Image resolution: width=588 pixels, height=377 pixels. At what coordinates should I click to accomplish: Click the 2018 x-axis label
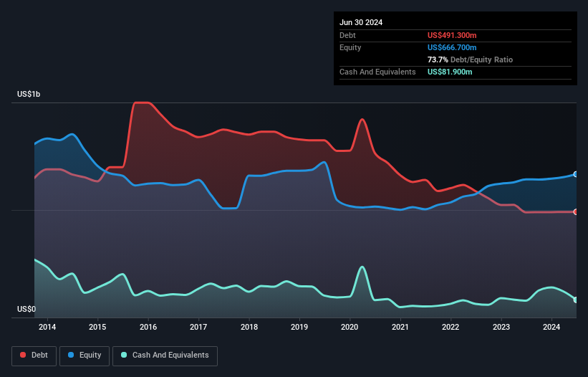249,327
